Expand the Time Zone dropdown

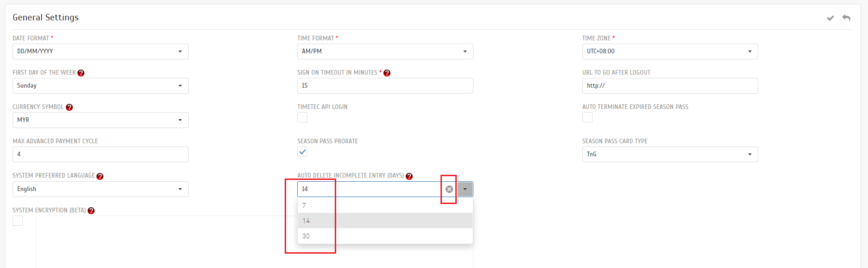(x=670, y=51)
